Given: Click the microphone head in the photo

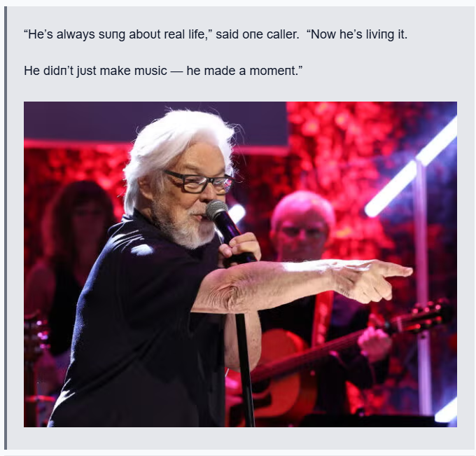Looking at the screenshot, I should [217, 209].
